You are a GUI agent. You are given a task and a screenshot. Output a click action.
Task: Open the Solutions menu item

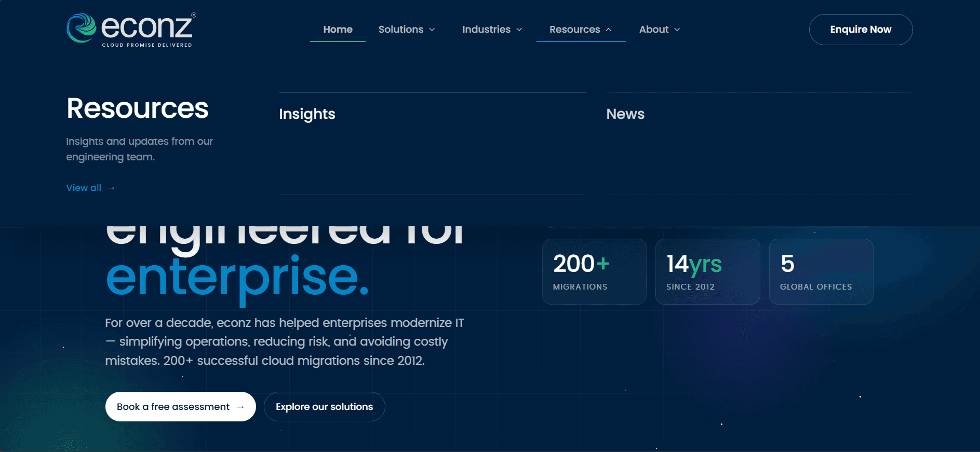[x=401, y=30]
